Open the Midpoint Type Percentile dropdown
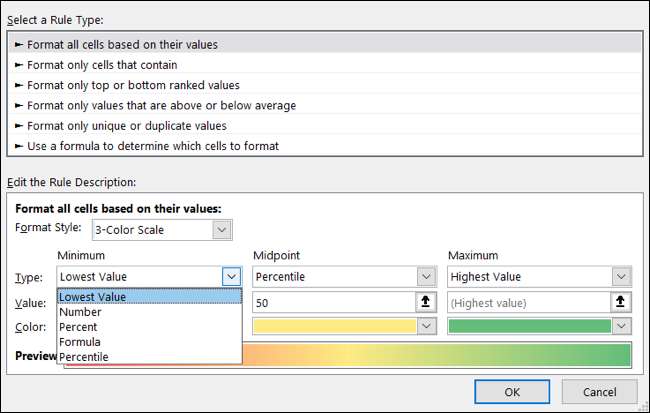650x413 pixels. [x=427, y=276]
